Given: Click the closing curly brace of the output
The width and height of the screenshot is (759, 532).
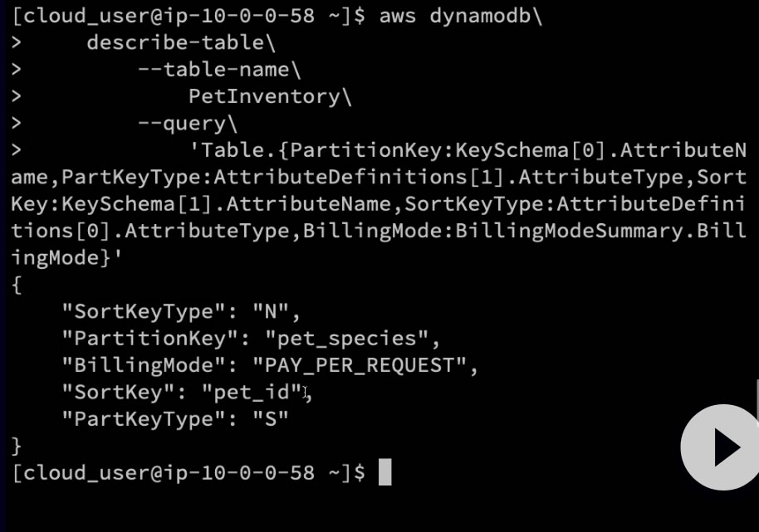Looking at the screenshot, I should (x=17, y=446).
